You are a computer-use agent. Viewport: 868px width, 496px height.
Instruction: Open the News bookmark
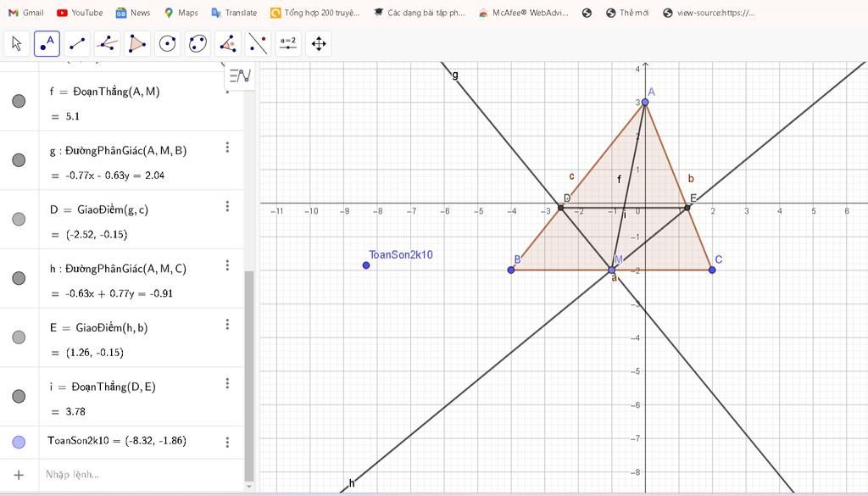click(x=133, y=13)
